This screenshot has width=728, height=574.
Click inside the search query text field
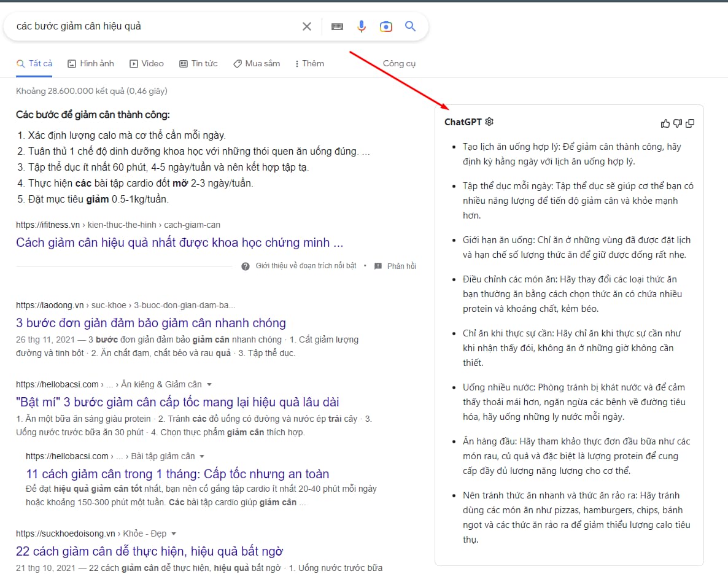[153, 26]
